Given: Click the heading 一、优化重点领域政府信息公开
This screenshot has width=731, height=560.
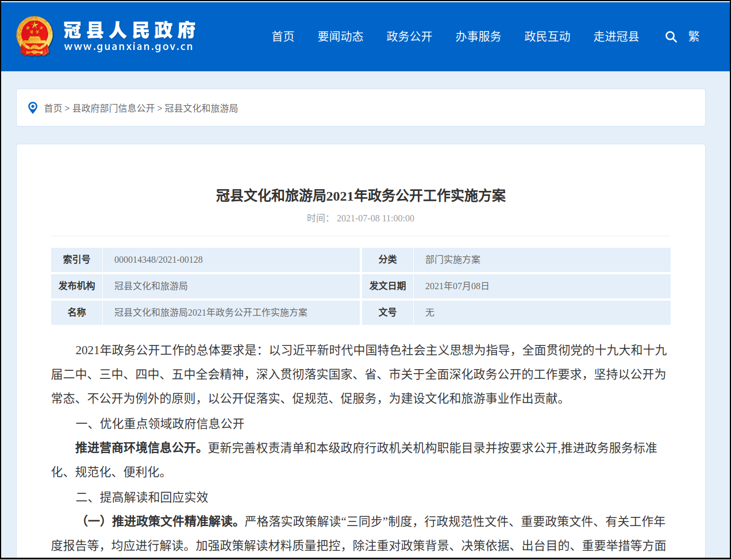Looking at the screenshot, I should (x=160, y=424).
